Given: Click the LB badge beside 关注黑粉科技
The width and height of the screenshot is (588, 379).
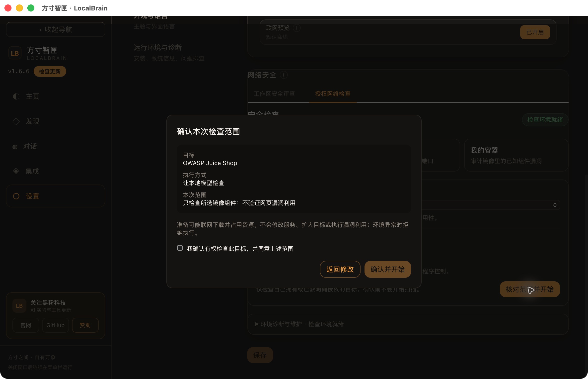Looking at the screenshot, I should (19, 306).
